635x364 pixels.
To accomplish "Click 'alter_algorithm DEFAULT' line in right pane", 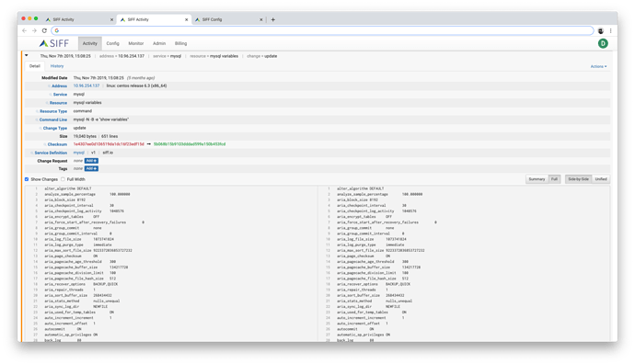I will click(x=360, y=188).
